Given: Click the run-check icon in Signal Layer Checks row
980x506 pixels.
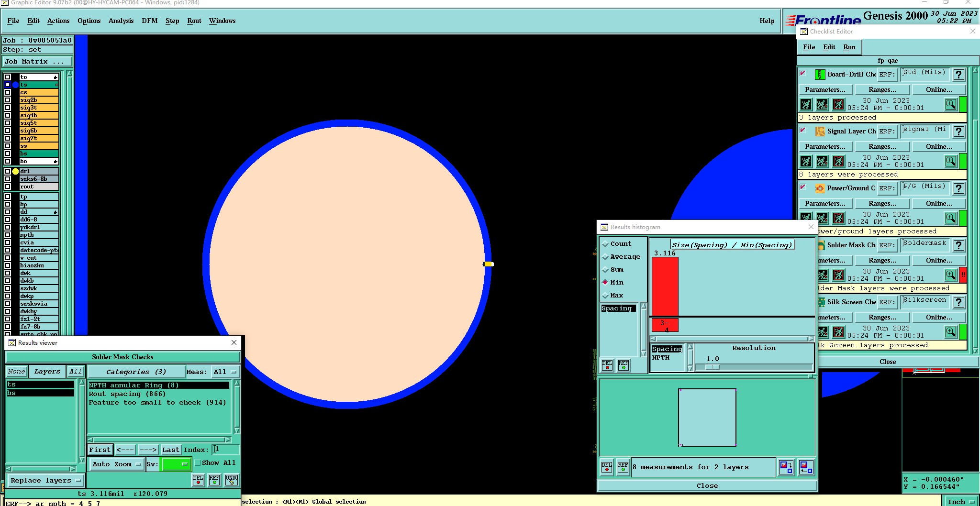Looking at the screenshot, I should tap(806, 161).
